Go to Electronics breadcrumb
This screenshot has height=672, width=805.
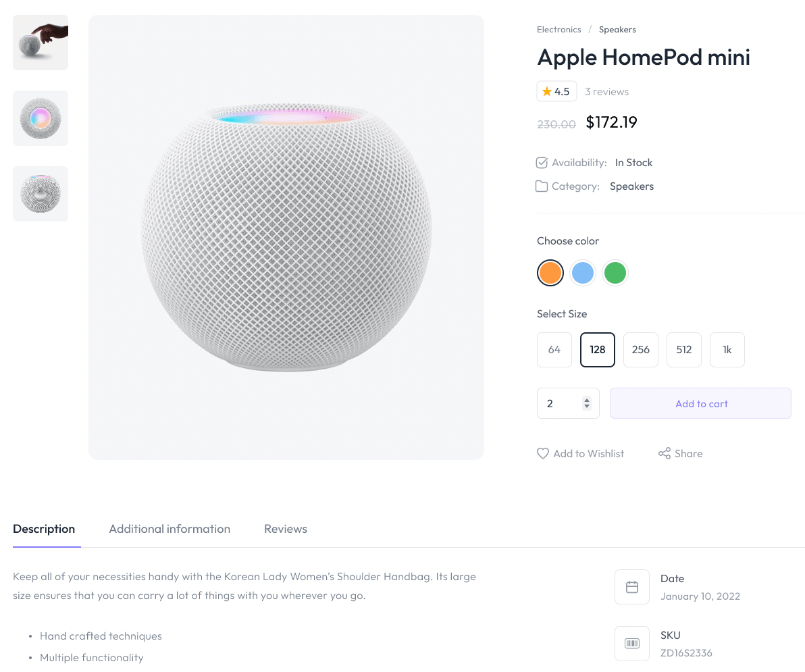559,30
